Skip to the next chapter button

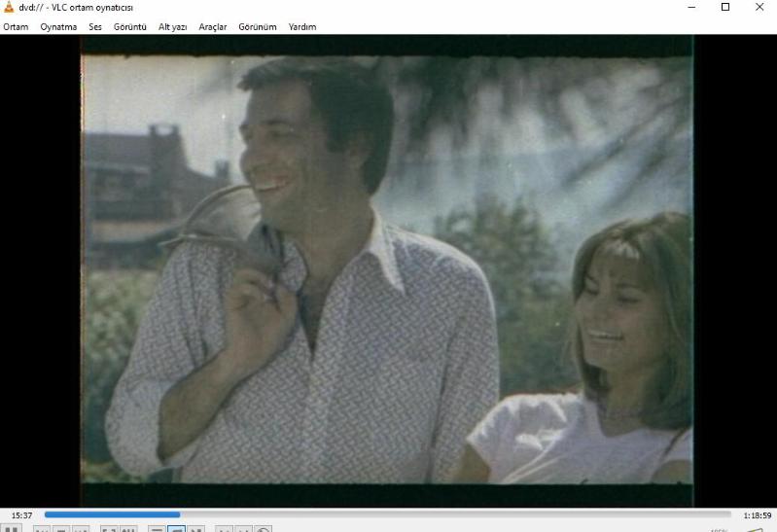(81, 529)
